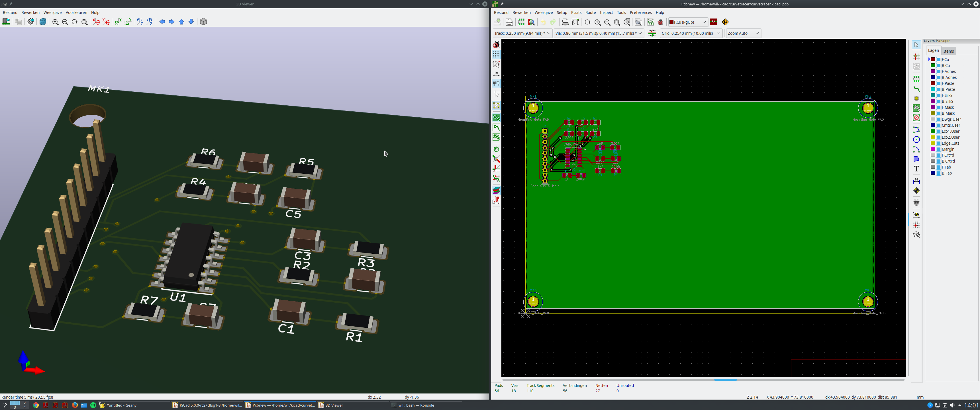This screenshot has height=410, width=980.
Task: Click the Pcbnew horizontal scrollbar thumb
Action: tap(725, 380)
